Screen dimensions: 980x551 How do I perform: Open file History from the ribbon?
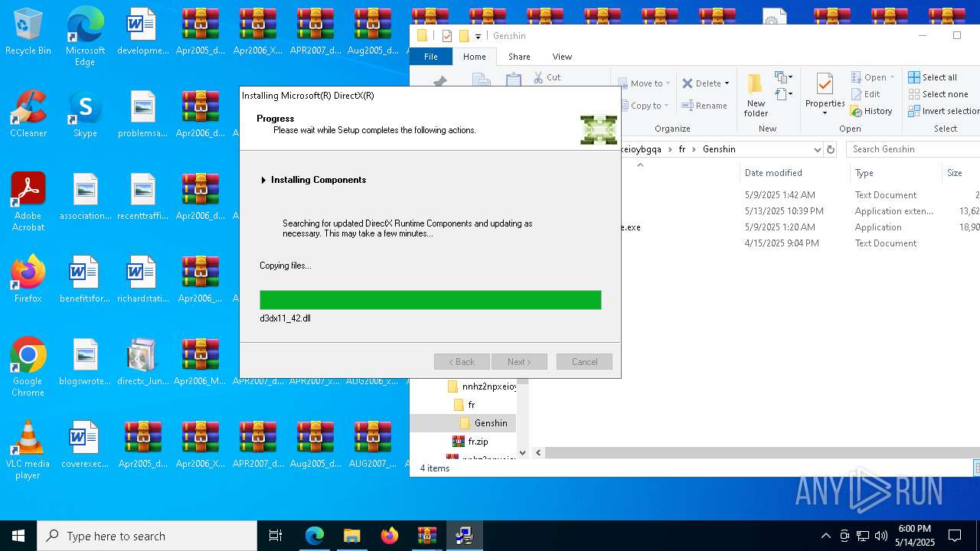click(871, 111)
